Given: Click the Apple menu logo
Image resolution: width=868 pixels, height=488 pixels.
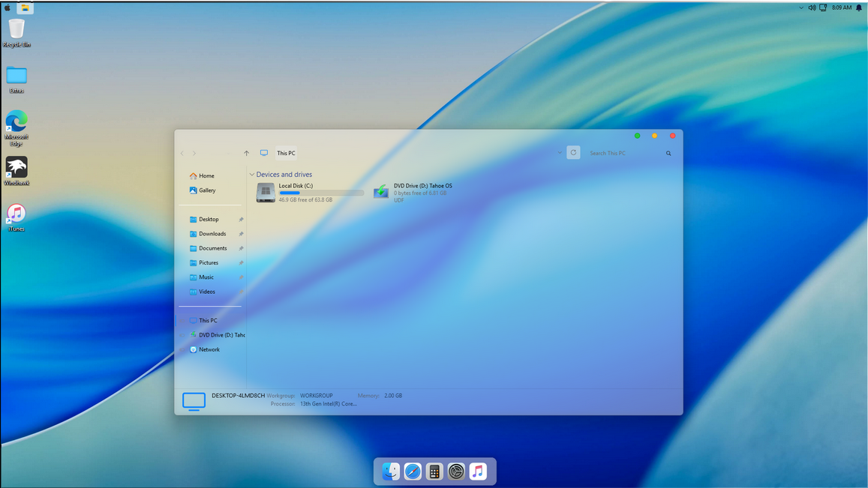Looking at the screenshot, I should pos(8,7).
